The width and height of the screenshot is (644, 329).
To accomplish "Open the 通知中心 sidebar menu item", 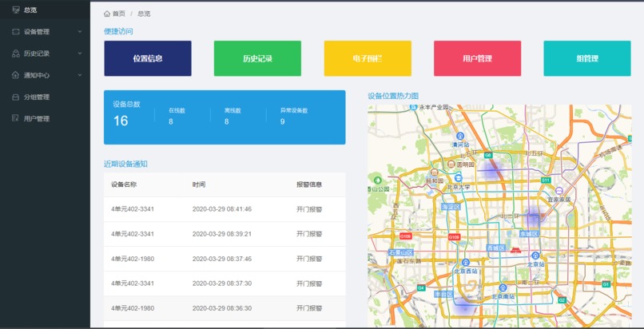I will pos(45,75).
